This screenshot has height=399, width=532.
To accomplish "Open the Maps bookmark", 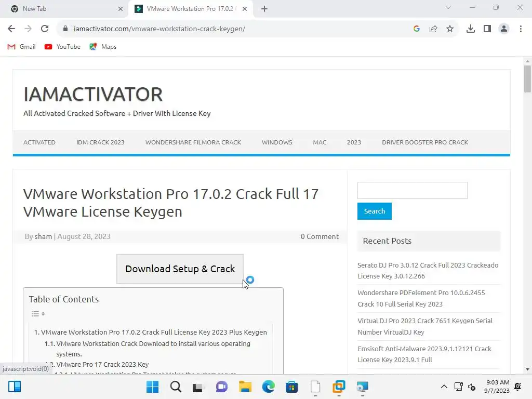I will (103, 47).
